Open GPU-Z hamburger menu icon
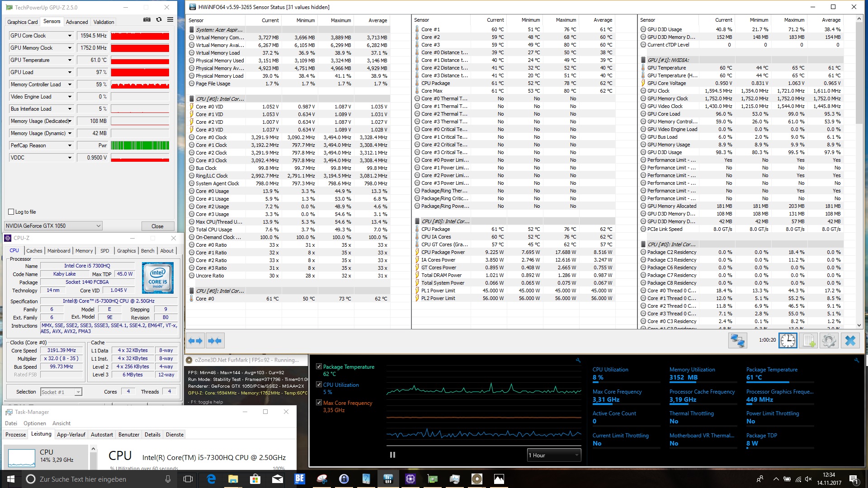 170,20
